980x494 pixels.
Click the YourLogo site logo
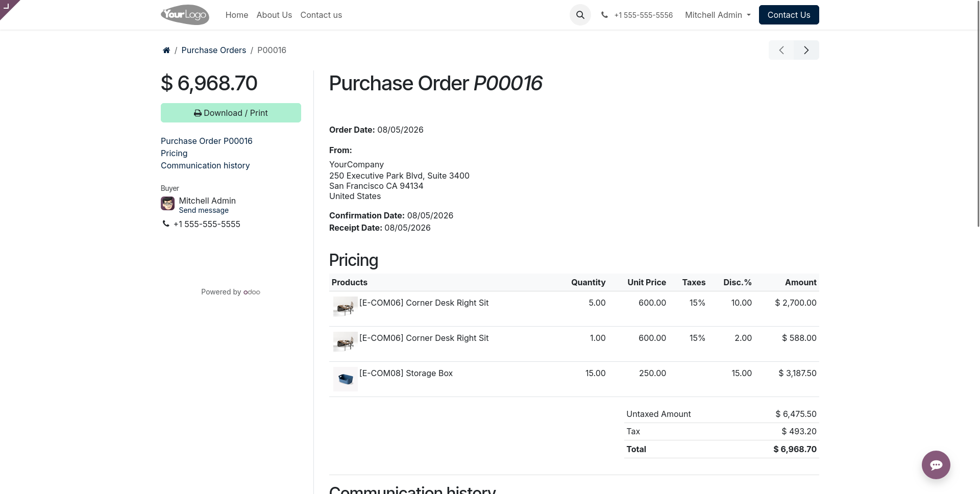185,15
